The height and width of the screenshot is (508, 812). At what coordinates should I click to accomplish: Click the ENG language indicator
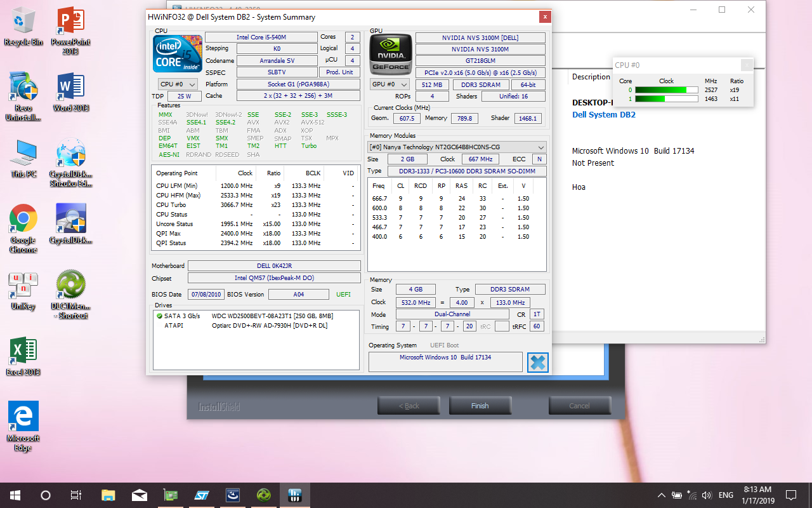[x=726, y=495]
